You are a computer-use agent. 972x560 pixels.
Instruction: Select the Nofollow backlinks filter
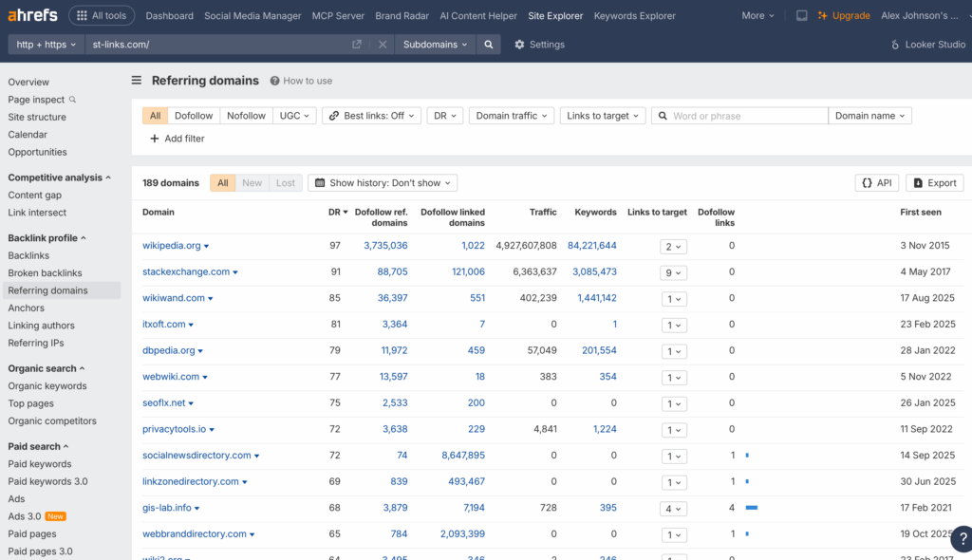click(245, 115)
